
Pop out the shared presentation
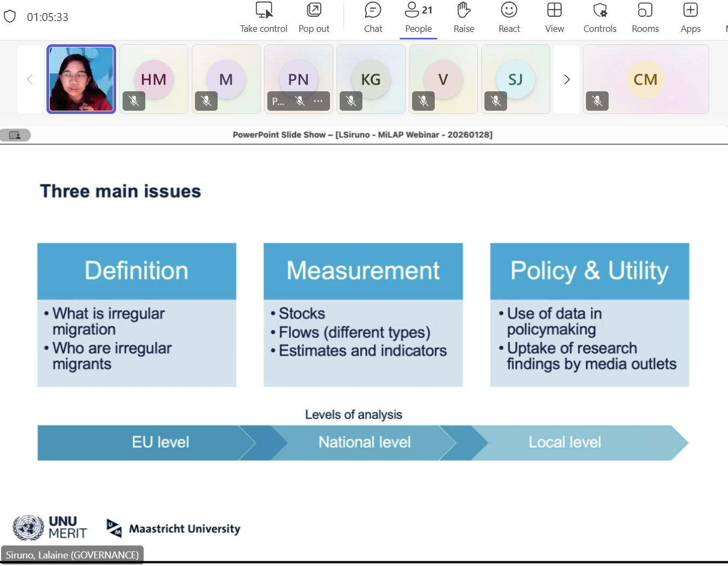tap(314, 11)
